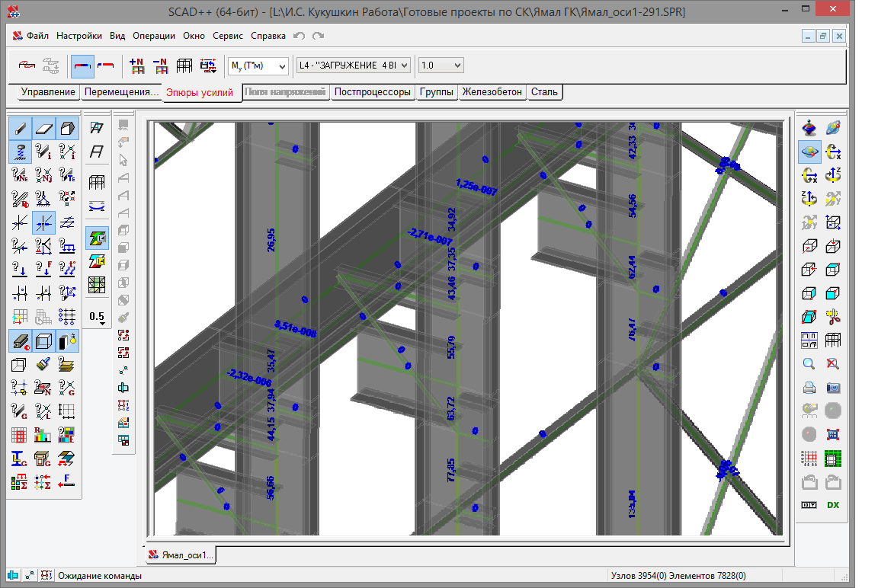Select the Ямал_оси1 document tab at bottom

(181, 555)
